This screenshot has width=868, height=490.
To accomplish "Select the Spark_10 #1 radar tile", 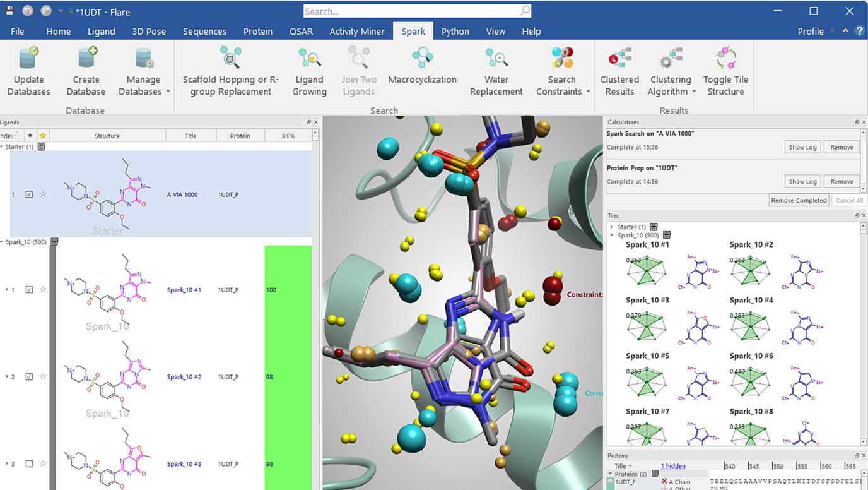I will 647,272.
